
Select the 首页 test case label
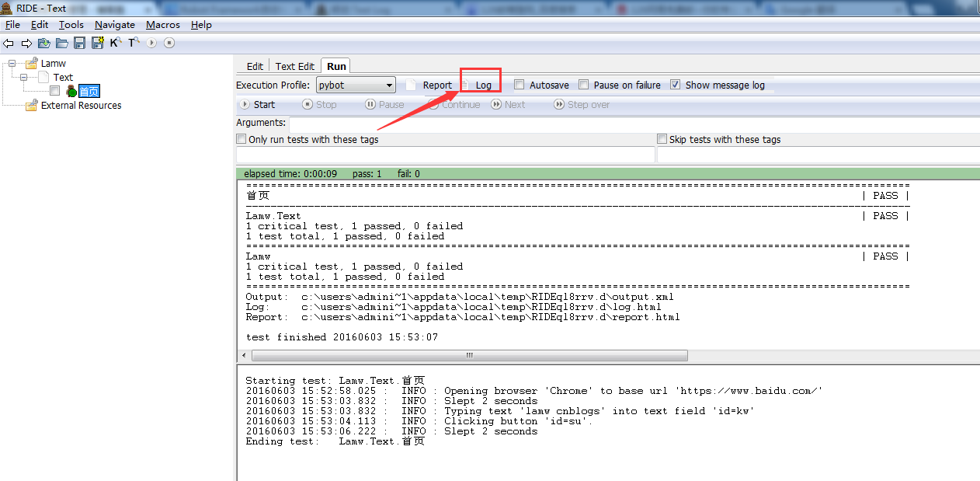coord(89,92)
